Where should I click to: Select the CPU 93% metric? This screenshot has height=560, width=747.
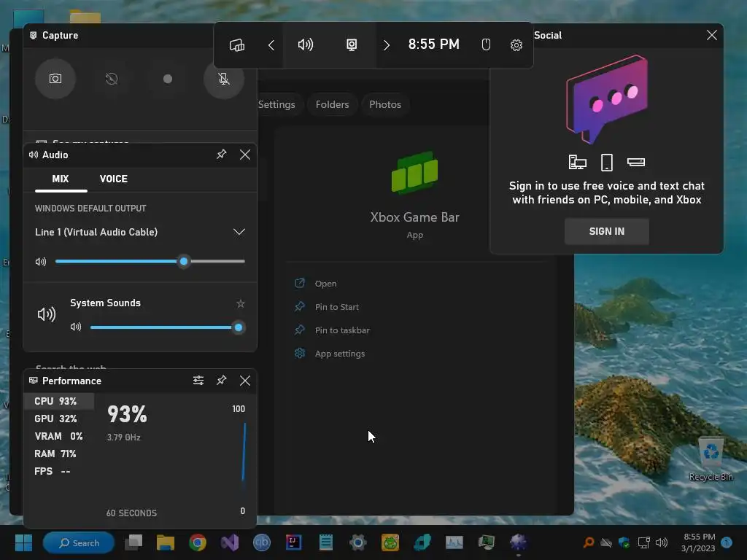pos(59,402)
